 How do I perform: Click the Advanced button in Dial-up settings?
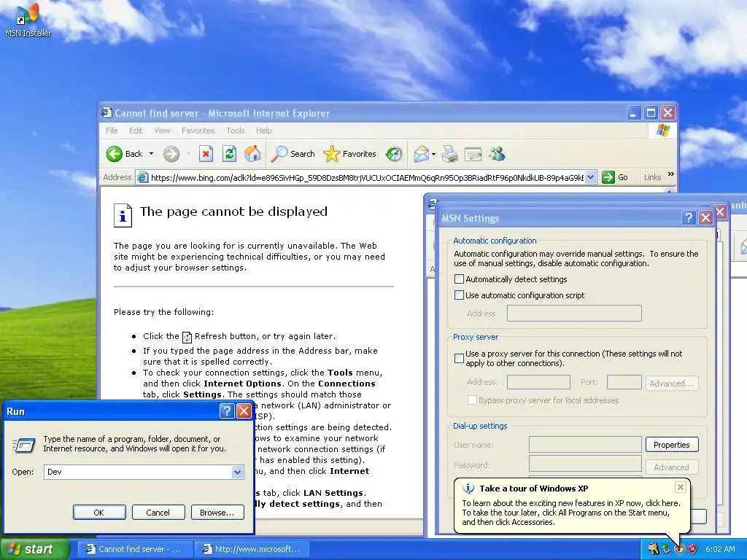pos(672,467)
